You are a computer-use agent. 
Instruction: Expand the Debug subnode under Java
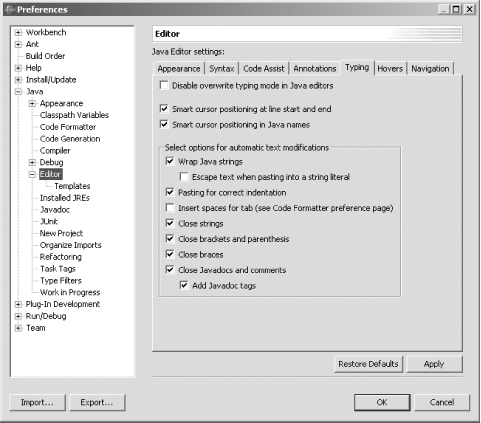click(x=32, y=162)
